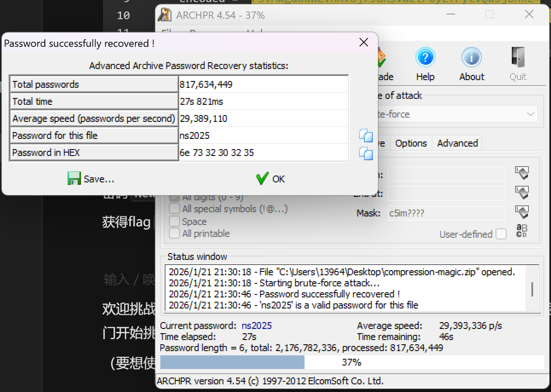
Task: Open Help from the ARCHPR toolbar
Action: click(425, 64)
